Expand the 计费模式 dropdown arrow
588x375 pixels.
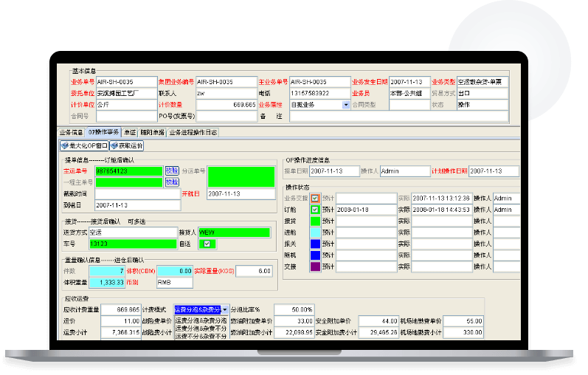coord(224,310)
